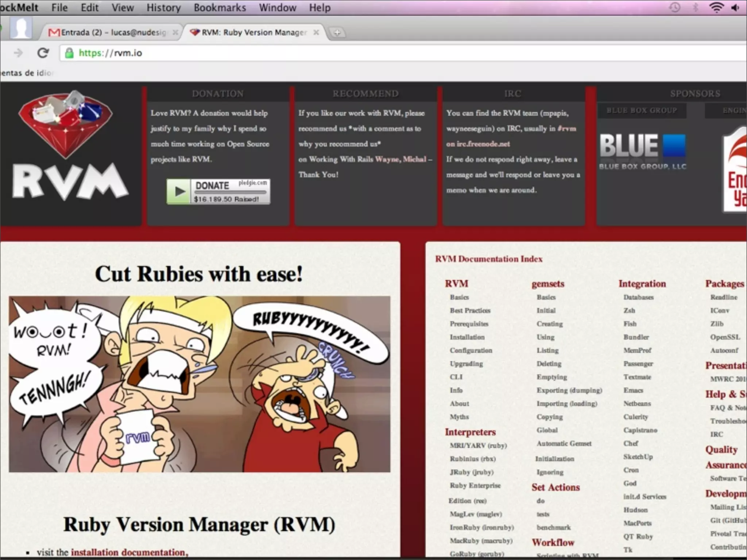Open the MacPorts integration link
This screenshot has width=747, height=560.
637,523
